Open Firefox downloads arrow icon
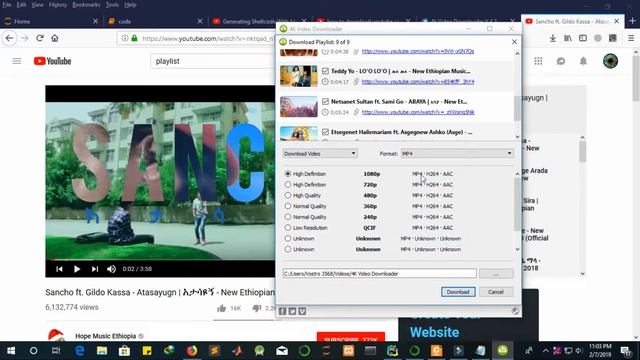The image size is (640, 360). coord(553,38)
